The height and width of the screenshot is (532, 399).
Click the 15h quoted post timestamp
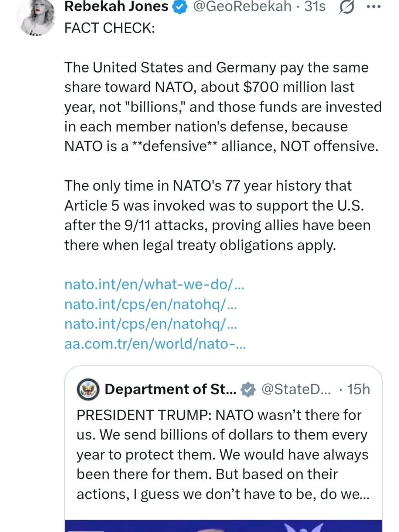coord(358,389)
